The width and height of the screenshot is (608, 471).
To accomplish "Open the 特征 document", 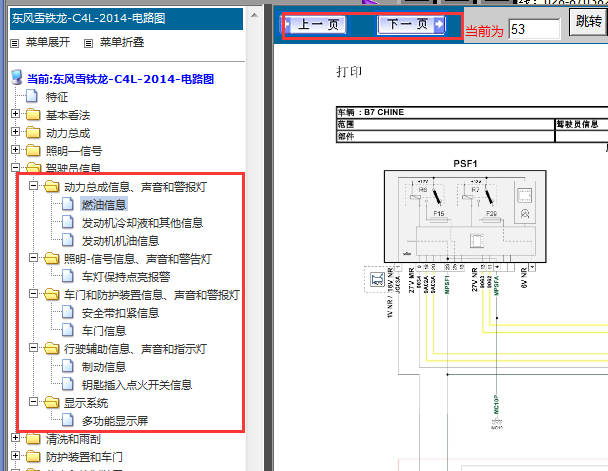I will [57, 97].
